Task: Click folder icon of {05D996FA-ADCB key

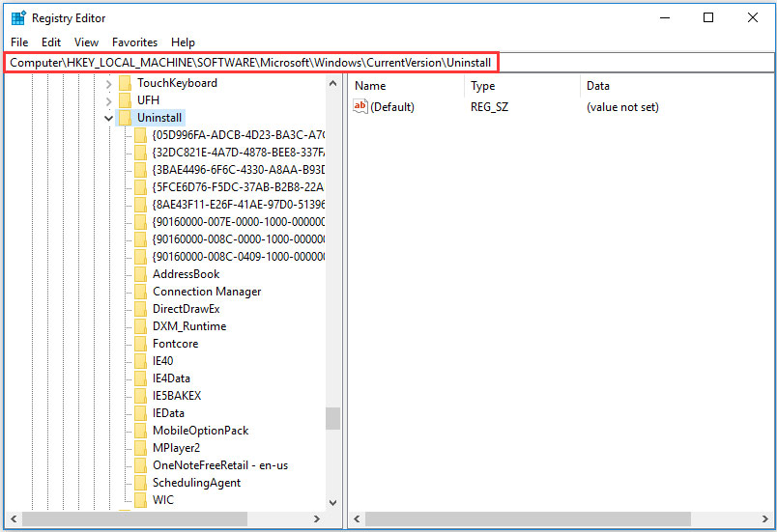Action: (x=141, y=135)
